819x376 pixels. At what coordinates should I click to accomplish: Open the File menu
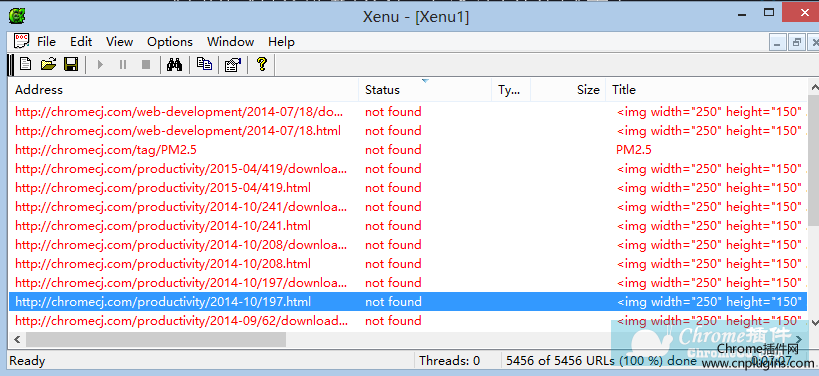point(46,42)
